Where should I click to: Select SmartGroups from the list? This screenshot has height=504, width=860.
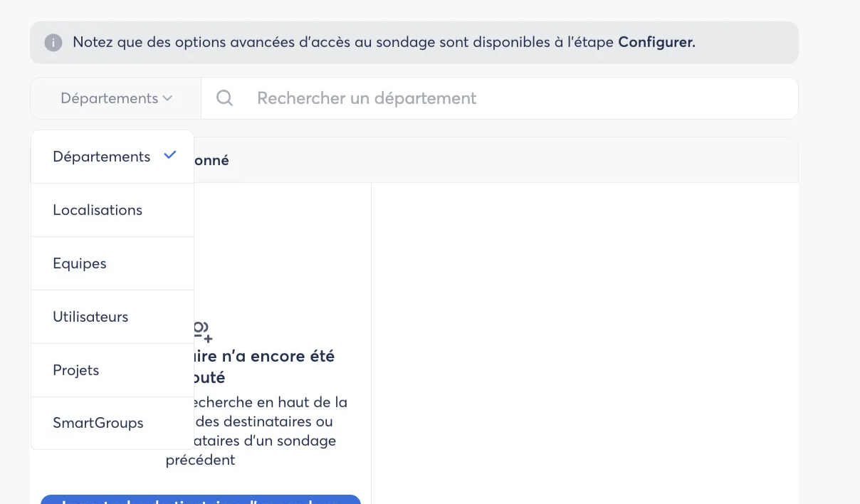pos(98,423)
